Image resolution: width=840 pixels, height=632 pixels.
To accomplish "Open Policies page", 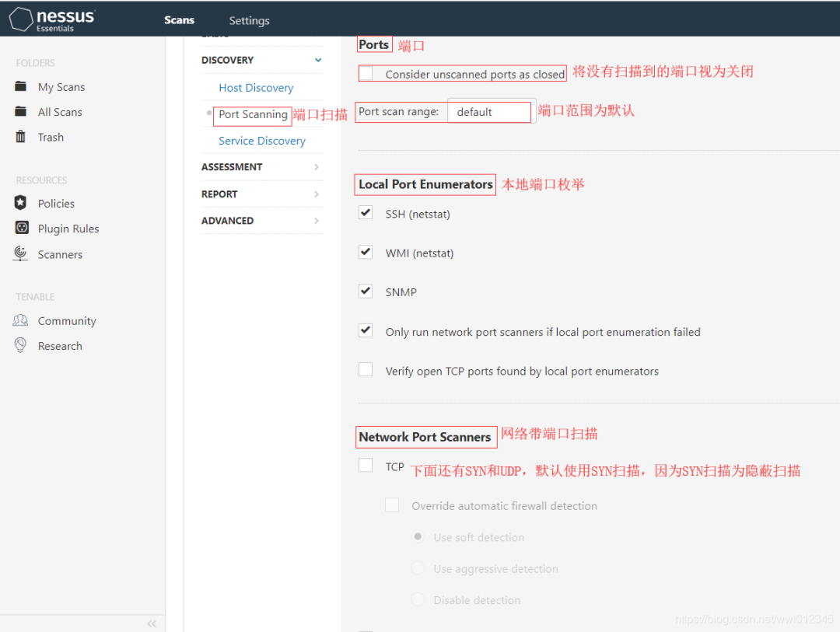I will click(x=56, y=204).
